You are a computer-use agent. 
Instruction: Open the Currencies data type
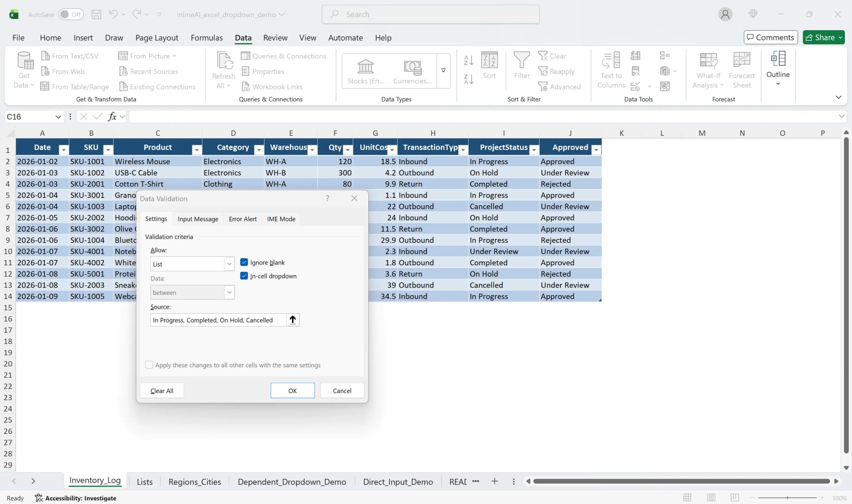tap(412, 70)
